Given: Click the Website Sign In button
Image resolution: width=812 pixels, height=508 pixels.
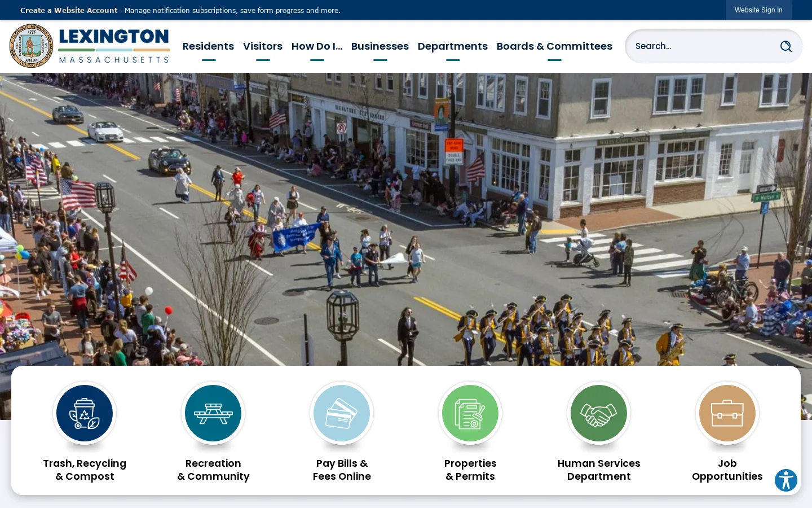Looking at the screenshot, I should coord(758,10).
